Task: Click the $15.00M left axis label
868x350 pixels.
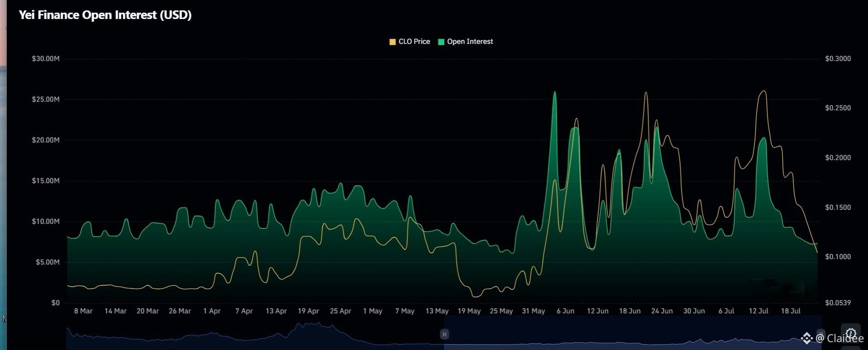Action: [46, 181]
